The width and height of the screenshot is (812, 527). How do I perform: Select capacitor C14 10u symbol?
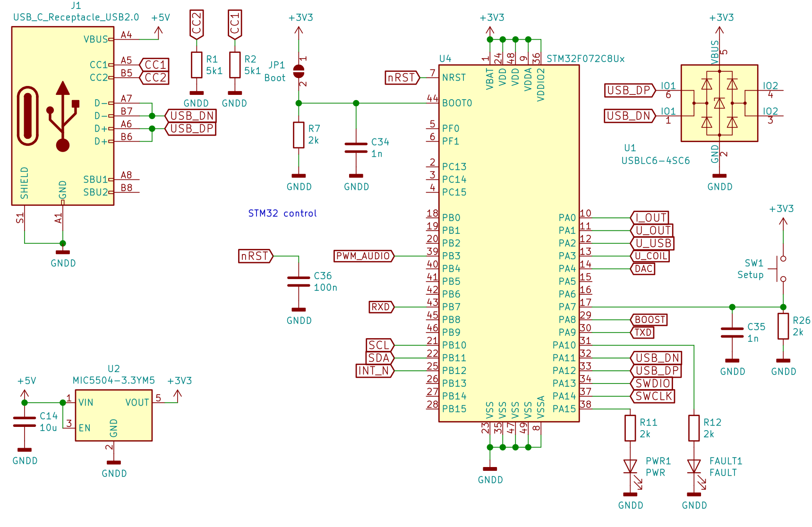25,422
